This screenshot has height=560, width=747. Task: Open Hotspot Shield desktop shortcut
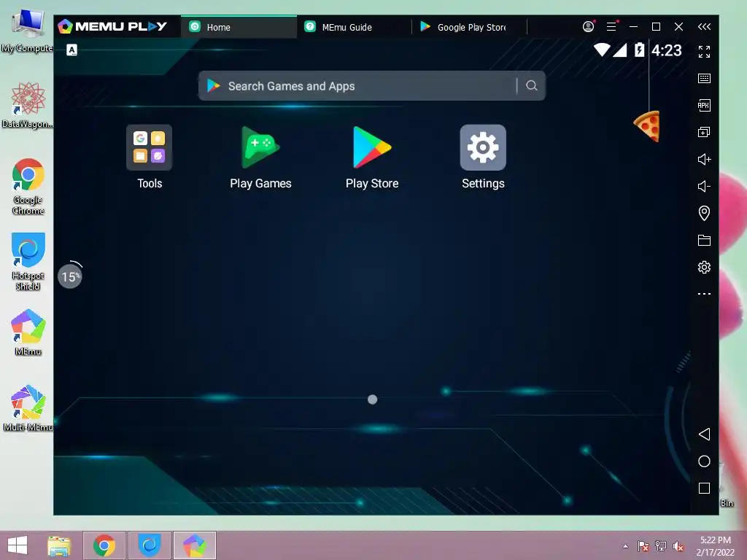[x=28, y=262]
